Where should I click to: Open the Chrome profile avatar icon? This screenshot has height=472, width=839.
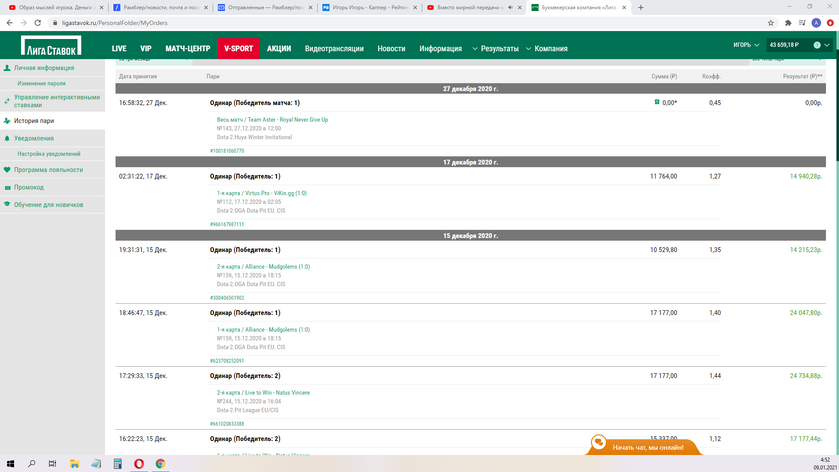(816, 23)
